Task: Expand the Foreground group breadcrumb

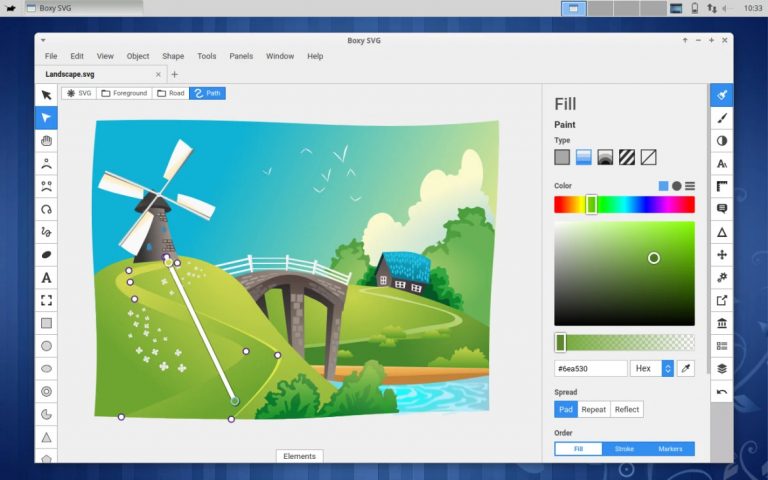Action: click(x=124, y=93)
